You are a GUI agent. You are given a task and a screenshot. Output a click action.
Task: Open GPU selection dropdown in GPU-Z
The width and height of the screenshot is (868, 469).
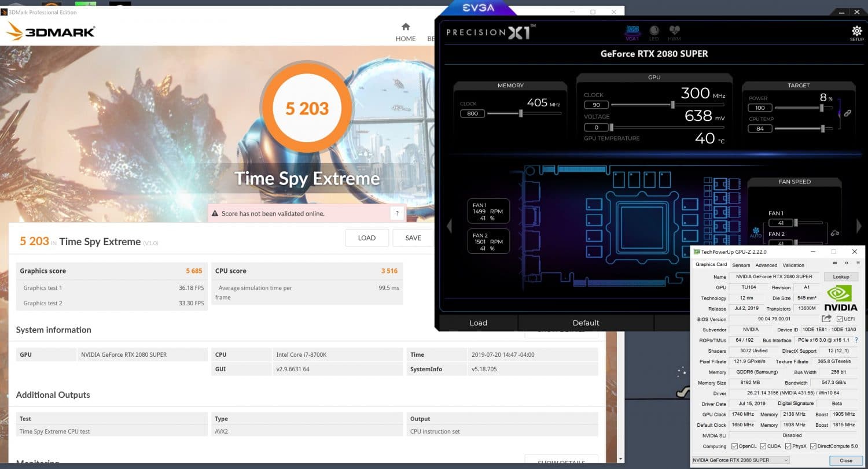pos(741,460)
